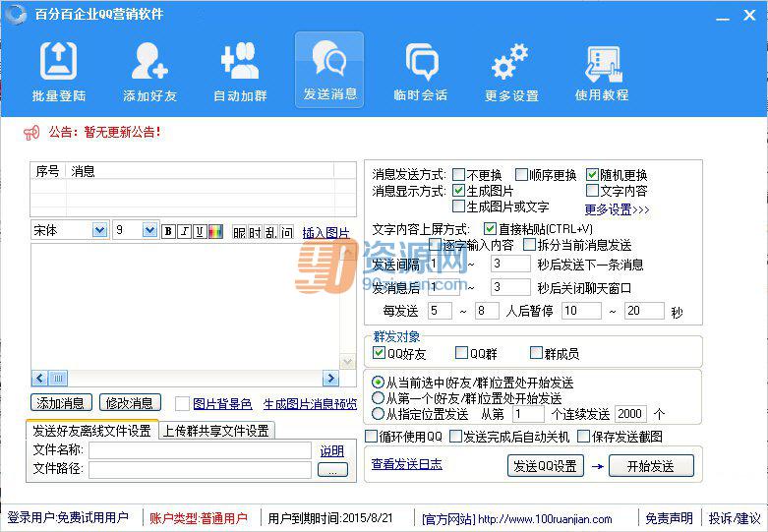Click the announcement megaphone icon

pyautogui.click(x=31, y=133)
